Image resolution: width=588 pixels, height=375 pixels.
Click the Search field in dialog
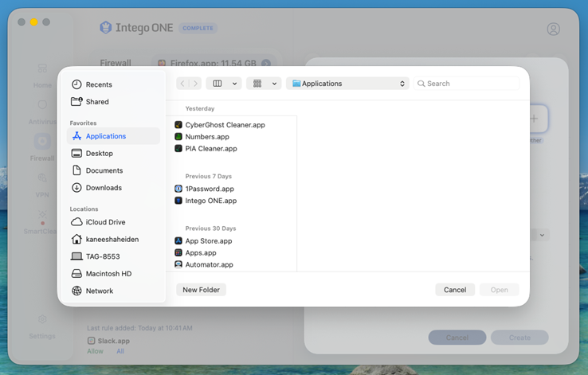[x=467, y=84]
